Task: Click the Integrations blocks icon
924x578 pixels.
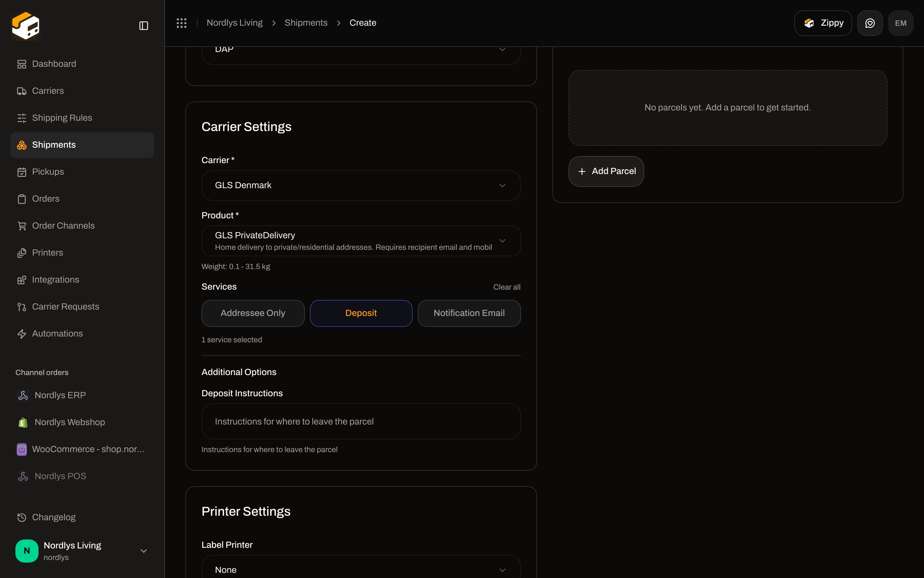Action: coord(22,280)
